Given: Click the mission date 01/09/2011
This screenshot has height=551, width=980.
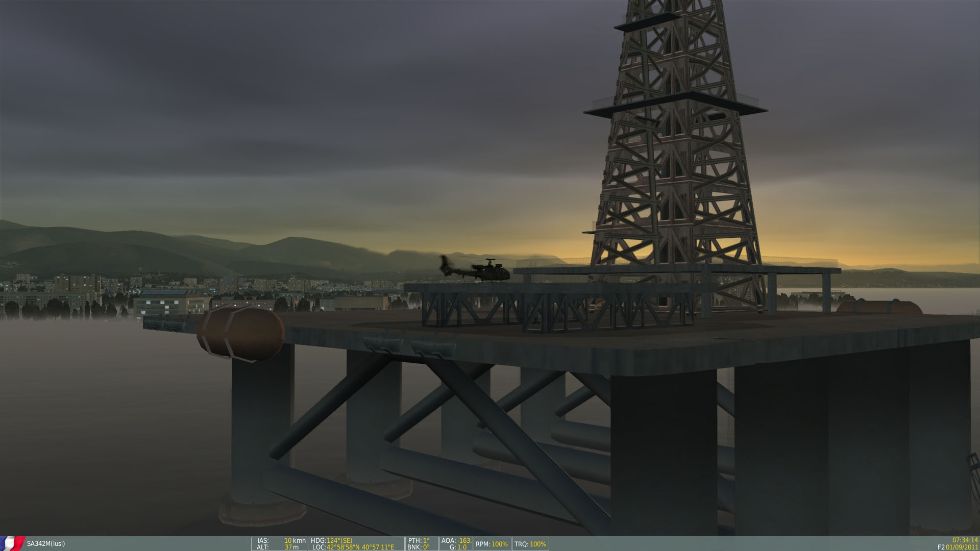Looking at the screenshot, I should click(x=962, y=547).
